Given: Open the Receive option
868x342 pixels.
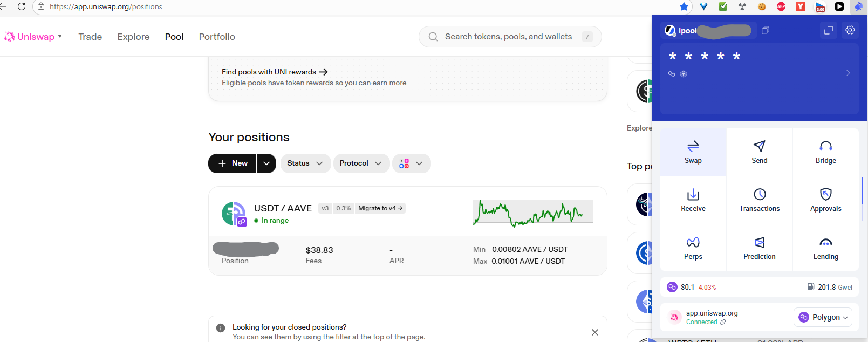Looking at the screenshot, I should click(693, 200).
